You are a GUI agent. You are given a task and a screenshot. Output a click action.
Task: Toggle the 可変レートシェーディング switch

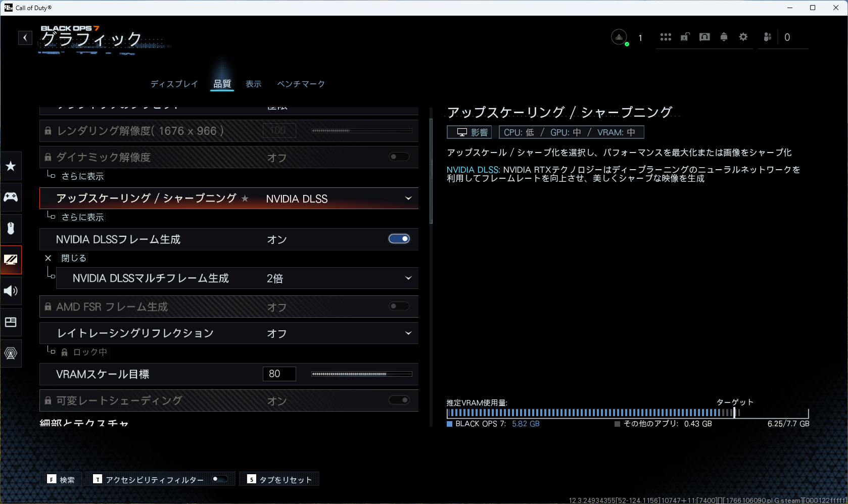(x=399, y=400)
